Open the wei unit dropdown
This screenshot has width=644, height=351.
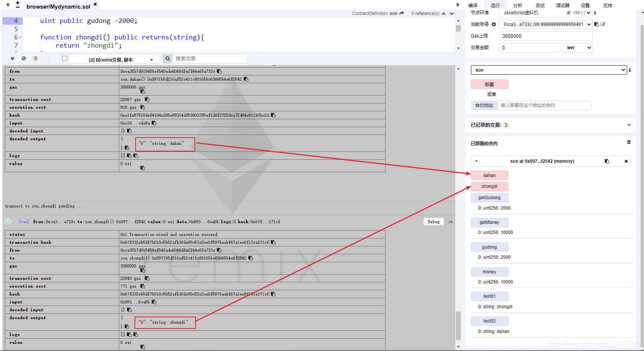[578, 48]
